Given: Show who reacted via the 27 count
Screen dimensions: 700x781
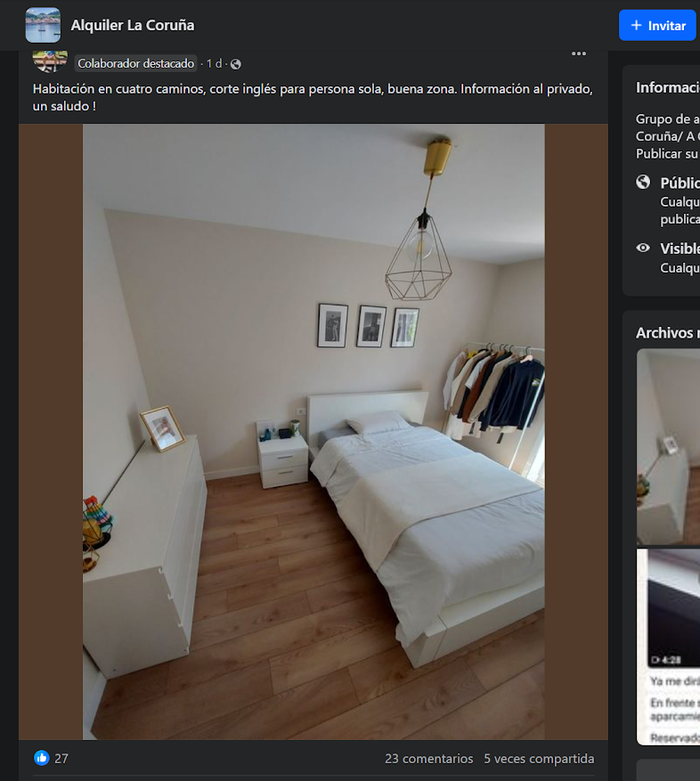Looking at the screenshot, I should tap(61, 759).
